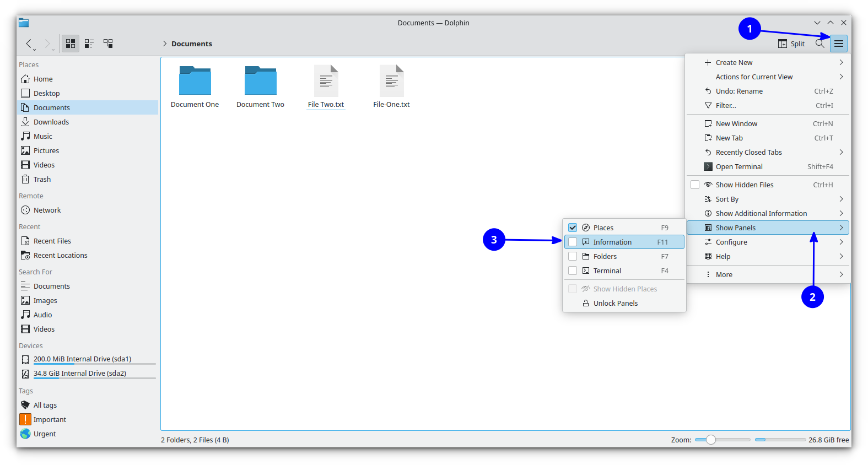Image resolution: width=868 pixels, height=465 pixels.
Task: Choose Open Terminal from the menu
Action: pyautogui.click(x=738, y=166)
